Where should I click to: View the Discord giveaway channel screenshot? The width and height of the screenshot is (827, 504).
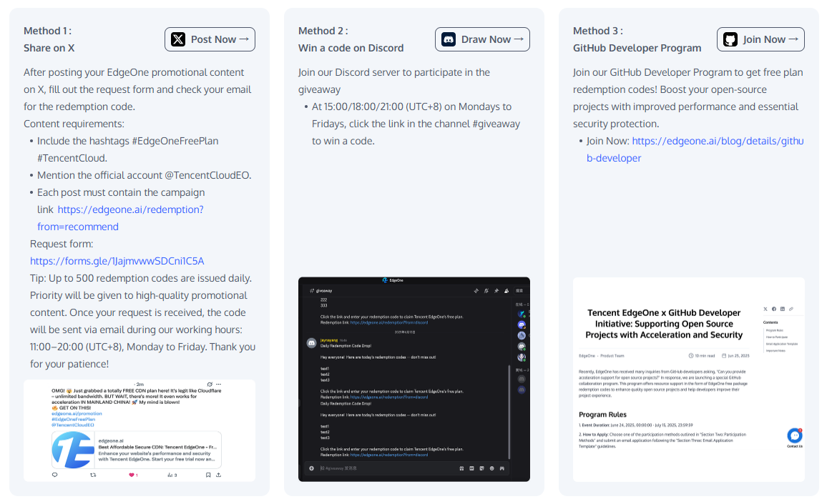(x=414, y=379)
